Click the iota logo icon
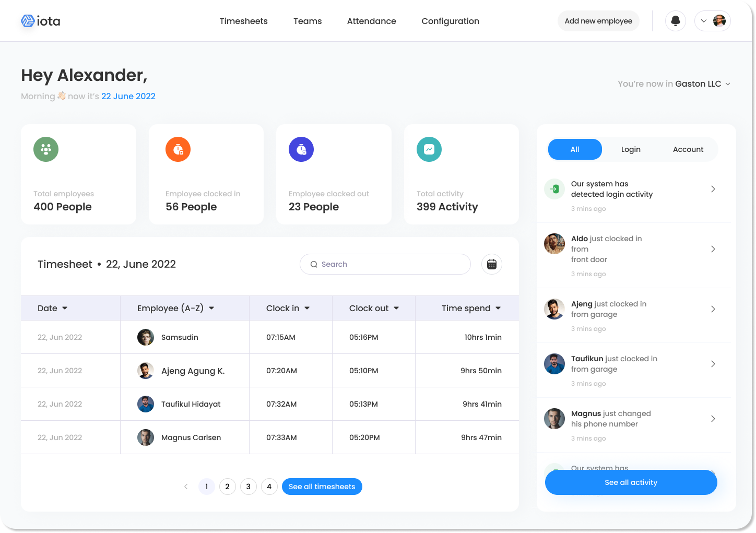The height and width of the screenshot is (533, 756). (28, 21)
